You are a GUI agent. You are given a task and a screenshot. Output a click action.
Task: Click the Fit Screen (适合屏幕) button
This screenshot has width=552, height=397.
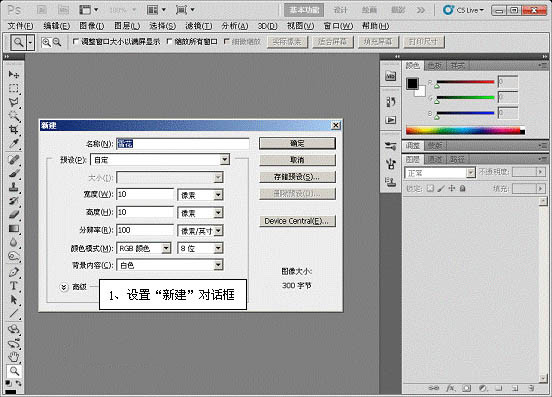(333, 42)
